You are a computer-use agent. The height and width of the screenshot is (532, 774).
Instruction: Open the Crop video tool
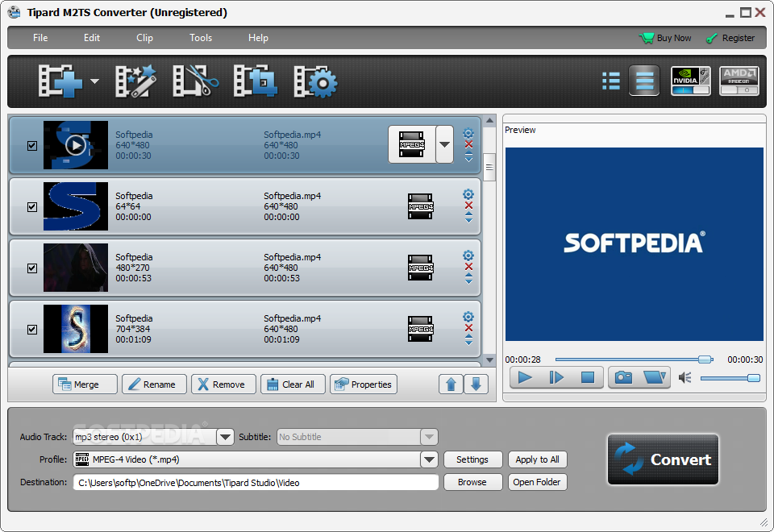click(255, 81)
